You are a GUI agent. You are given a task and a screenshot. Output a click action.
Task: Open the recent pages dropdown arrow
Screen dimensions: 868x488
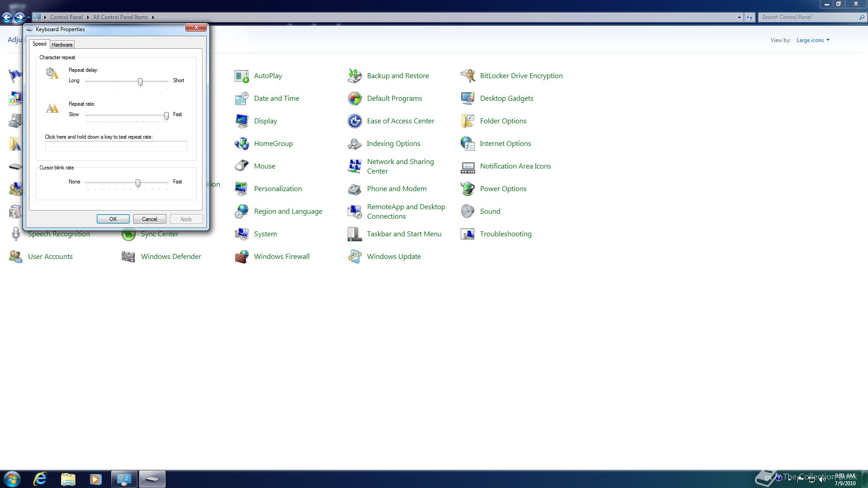pos(28,18)
